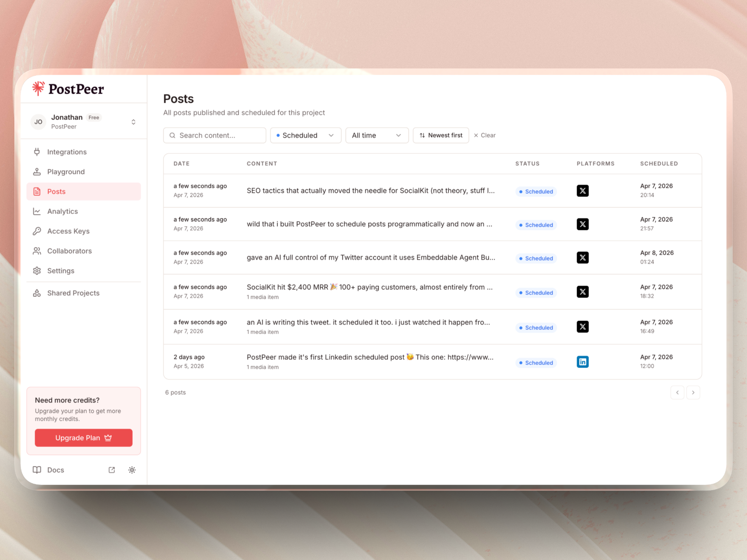Select the Analytics chart icon

pyautogui.click(x=37, y=211)
